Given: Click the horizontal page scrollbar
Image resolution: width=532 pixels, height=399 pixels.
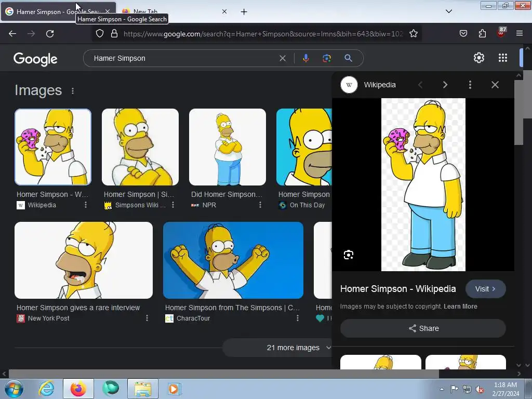Looking at the screenshot, I should (x=223, y=374).
